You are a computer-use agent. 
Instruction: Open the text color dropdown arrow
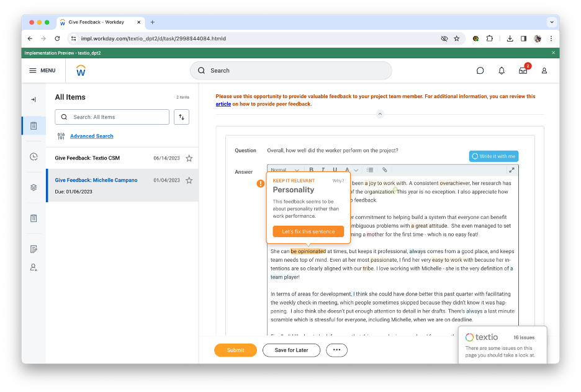[x=356, y=170]
